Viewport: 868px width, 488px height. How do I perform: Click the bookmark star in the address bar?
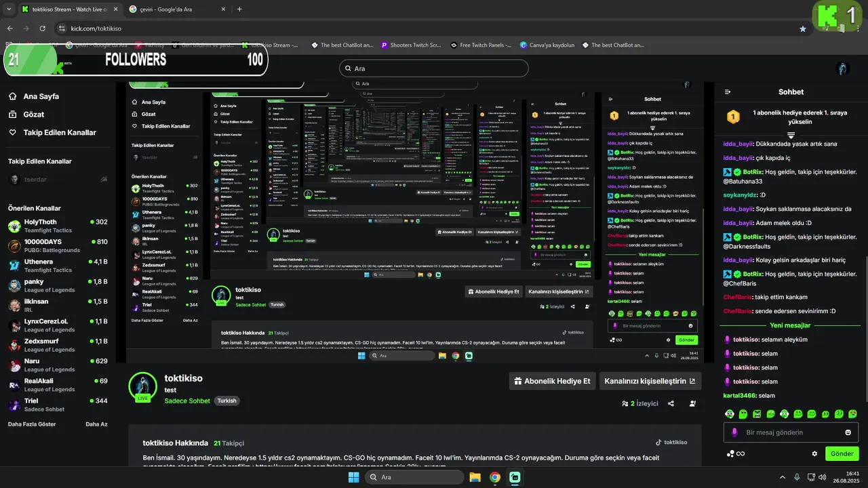(x=803, y=28)
